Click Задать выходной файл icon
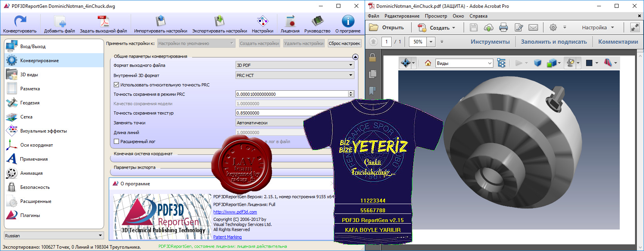644x251 pixels. pos(103,22)
